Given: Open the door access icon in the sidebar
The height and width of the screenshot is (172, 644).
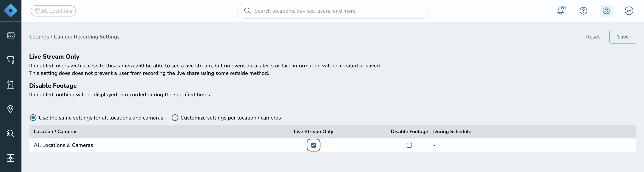Looking at the screenshot, I should [11, 84].
